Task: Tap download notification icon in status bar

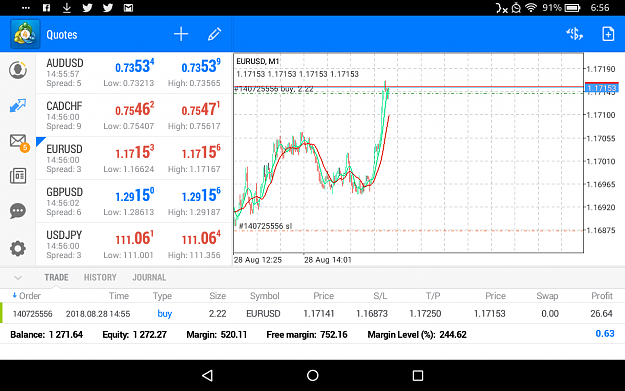Action: [67, 8]
